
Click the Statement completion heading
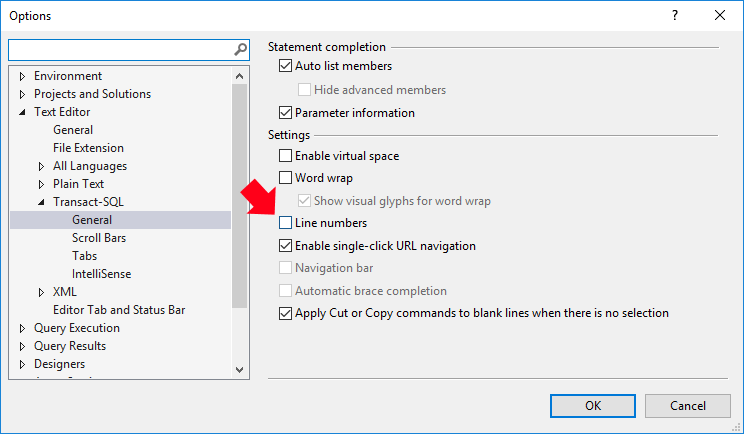coord(327,47)
